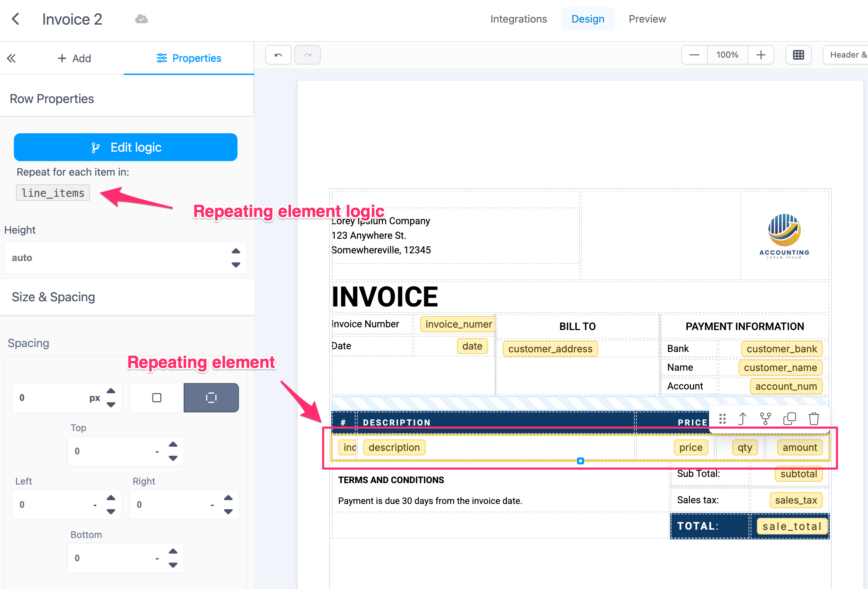Select the uniform spacing square toggle
This screenshot has width=868, height=589.
pos(157,397)
